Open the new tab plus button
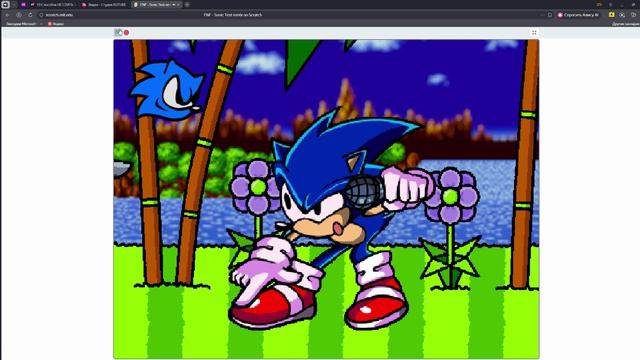 pyautogui.click(x=187, y=4)
